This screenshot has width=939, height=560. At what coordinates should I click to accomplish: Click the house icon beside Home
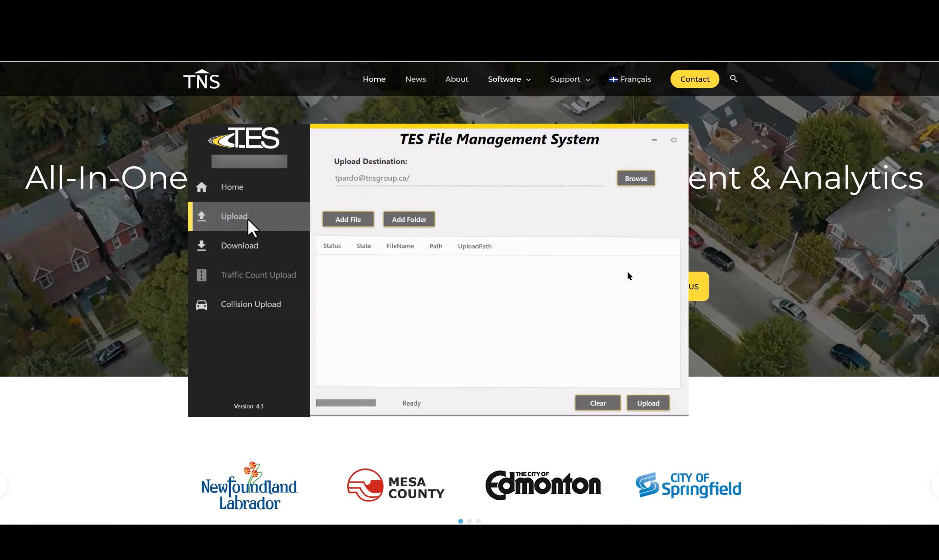coord(202,187)
